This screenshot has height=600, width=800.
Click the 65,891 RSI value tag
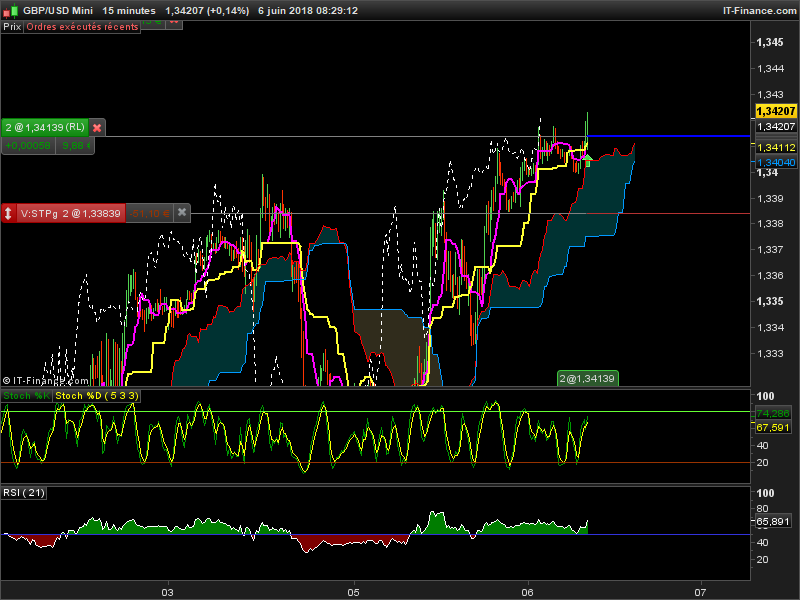coord(773,522)
